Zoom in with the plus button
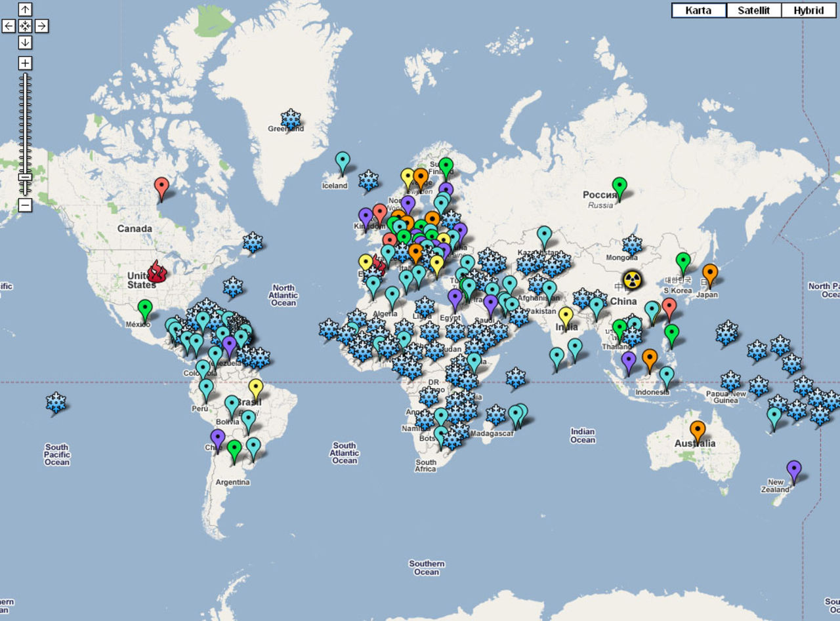The width and height of the screenshot is (840, 621). coord(25,64)
